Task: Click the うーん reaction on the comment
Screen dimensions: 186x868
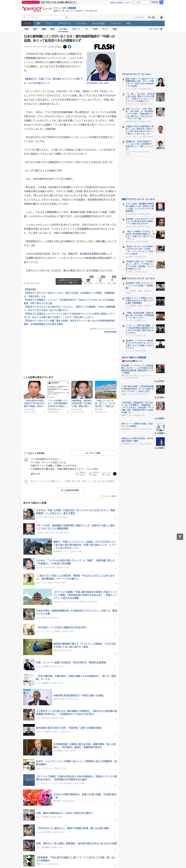Action: (103, 474)
